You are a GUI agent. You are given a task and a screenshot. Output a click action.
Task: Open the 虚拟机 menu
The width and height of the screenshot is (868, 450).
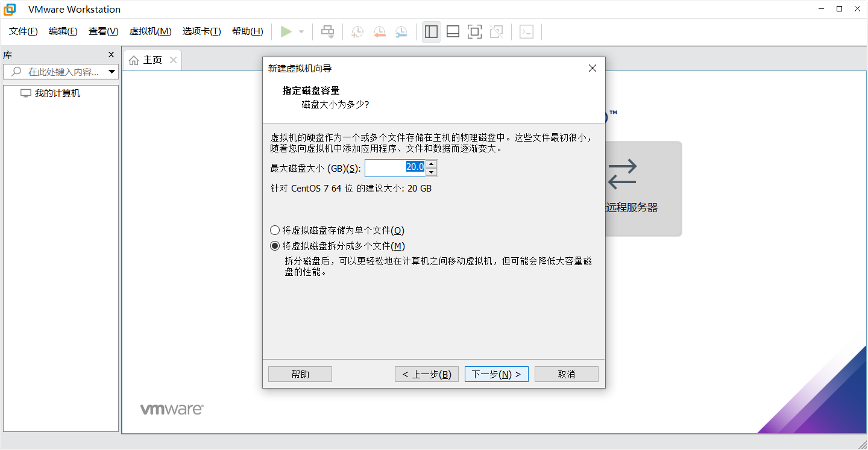[150, 31]
